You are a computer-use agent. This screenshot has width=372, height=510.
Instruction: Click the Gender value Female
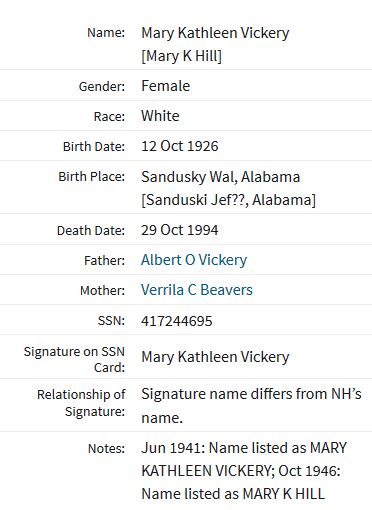coord(166,86)
